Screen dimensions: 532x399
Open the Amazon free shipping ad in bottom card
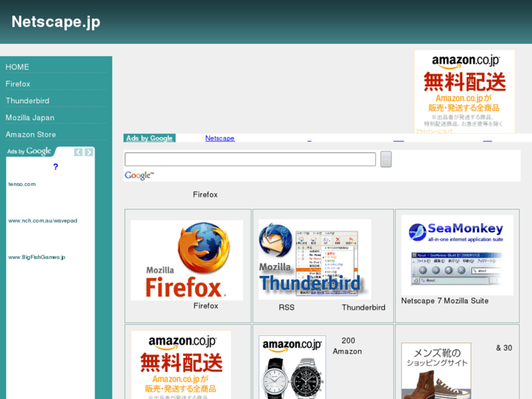(181, 365)
